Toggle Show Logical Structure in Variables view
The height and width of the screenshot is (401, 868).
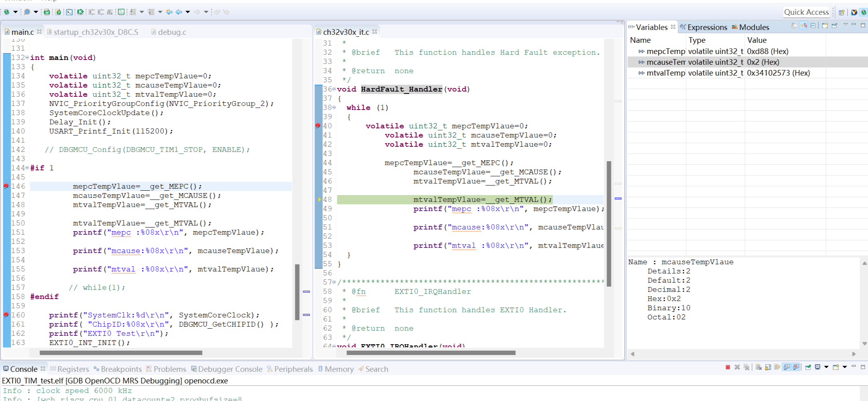pyautogui.click(x=803, y=25)
